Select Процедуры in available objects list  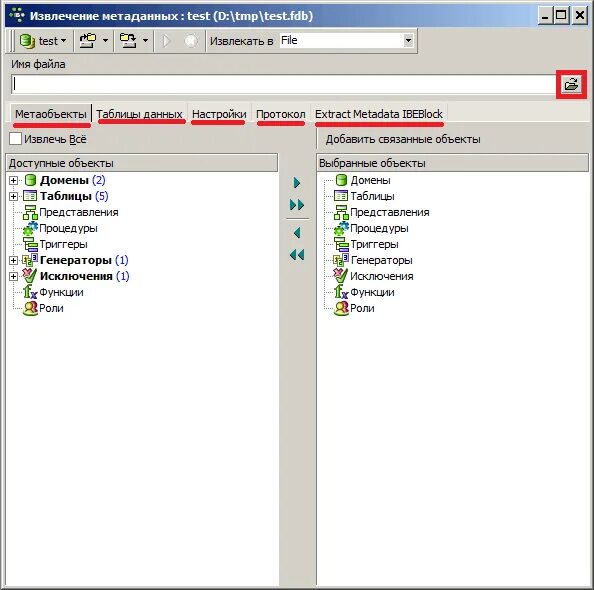point(68,228)
